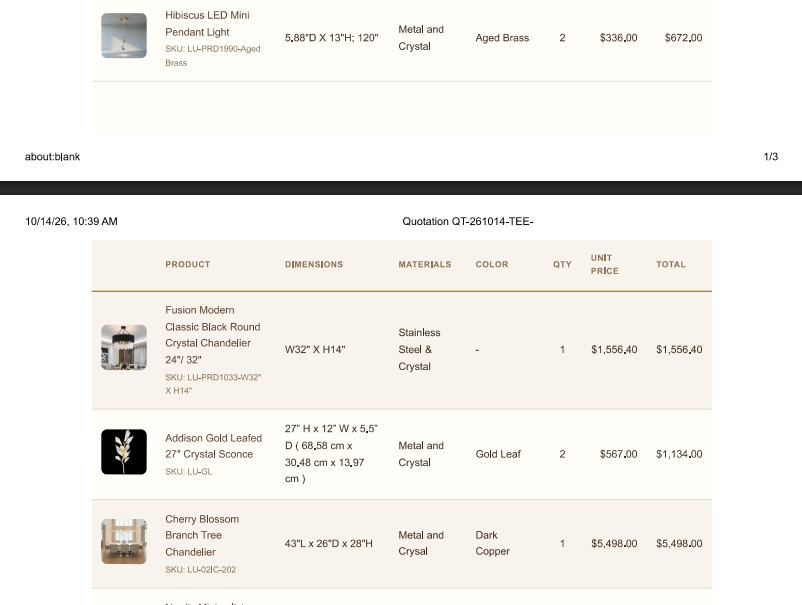Open the Cherry Blossom Branch Tree Chandelier image
This screenshot has height=605, width=802.
point(124,542)
